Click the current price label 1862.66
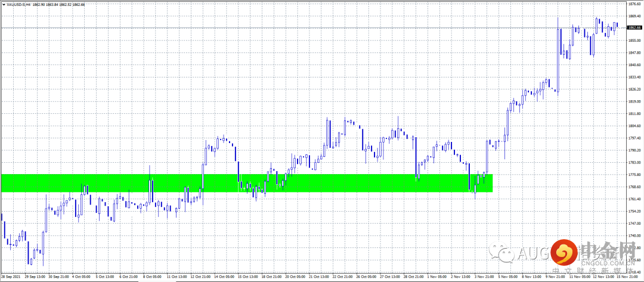The image size is (644, 282). (x=635, y=27)
